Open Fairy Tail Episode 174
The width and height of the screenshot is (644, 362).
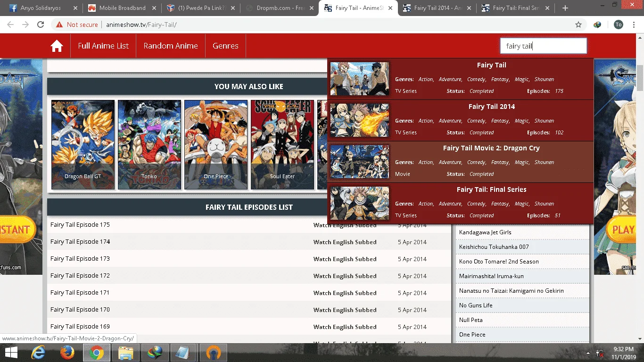80,242
